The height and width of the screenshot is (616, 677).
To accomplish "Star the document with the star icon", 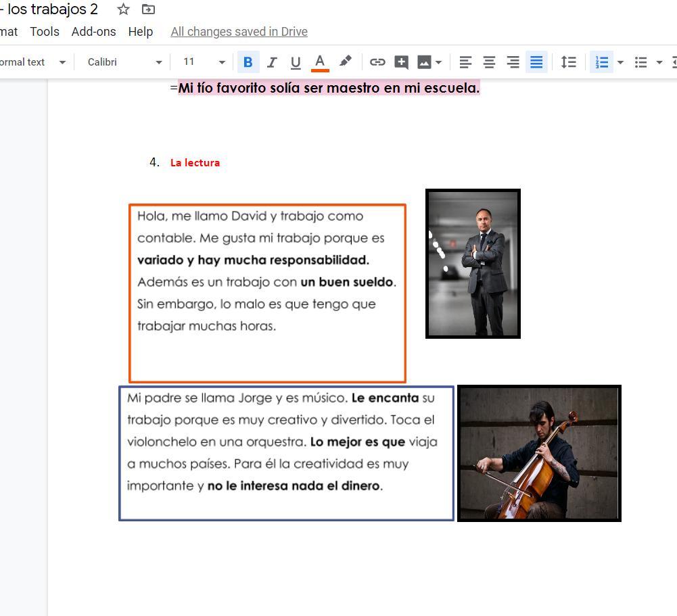I will 123,9.
